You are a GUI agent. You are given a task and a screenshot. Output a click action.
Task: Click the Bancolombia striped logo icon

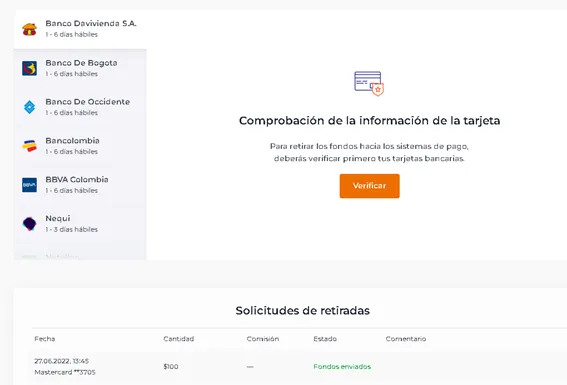click(x=29, y=146)
